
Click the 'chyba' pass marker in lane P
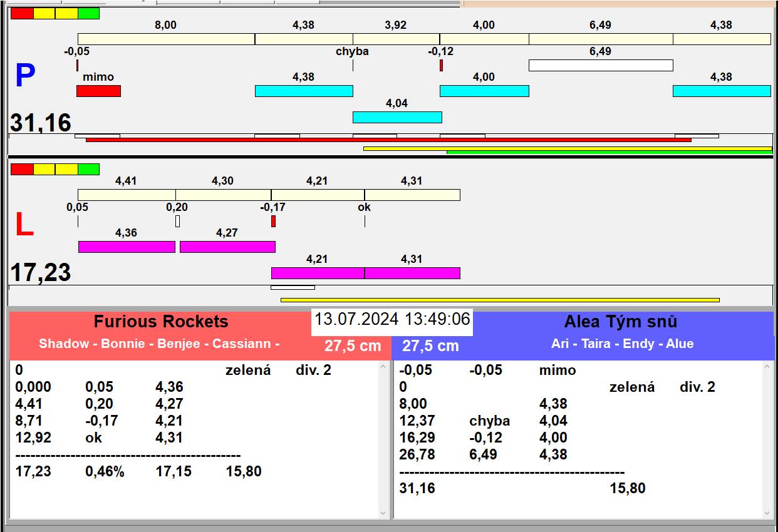coord(353,65)
